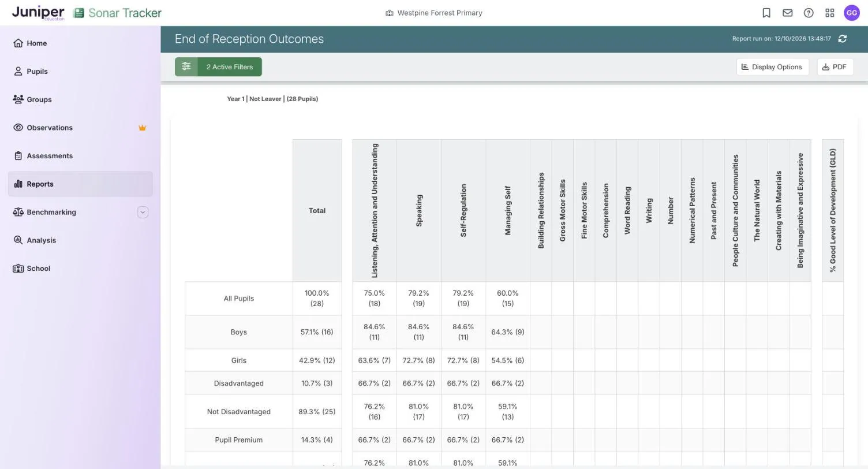
Task: Click the Juniper Education logo
Action: [x=38, y=13]
